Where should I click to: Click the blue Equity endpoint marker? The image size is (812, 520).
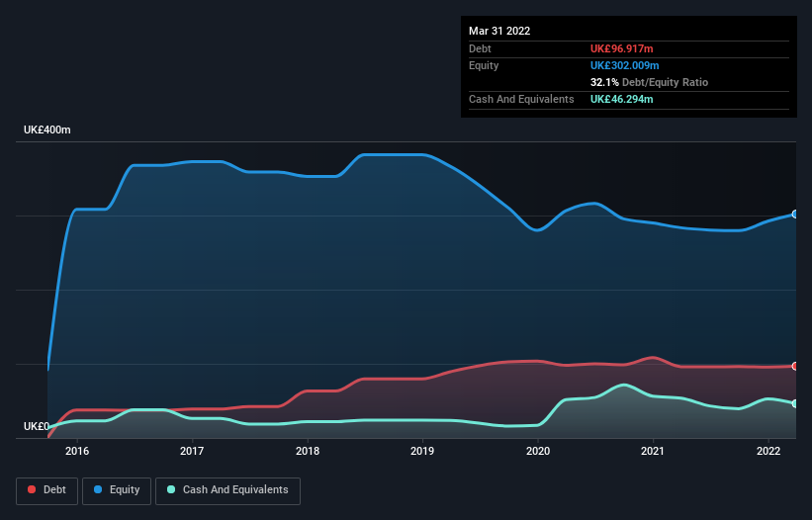[x=795, y=215]
